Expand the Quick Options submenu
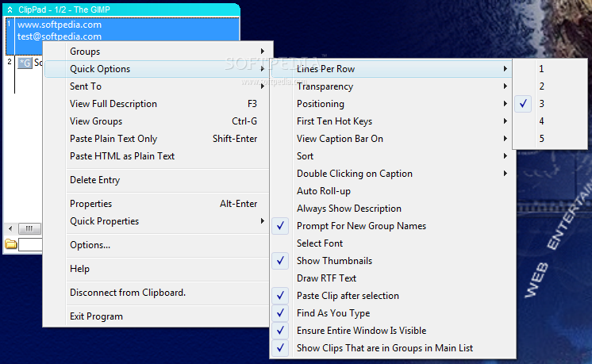Screen dimensions: 592x364 pos(157,69)
